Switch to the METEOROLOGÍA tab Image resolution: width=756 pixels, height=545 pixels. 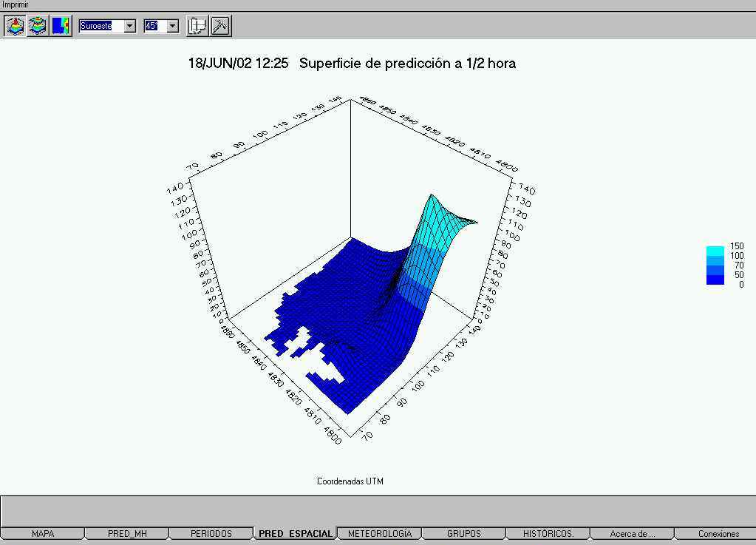(379, 533)
